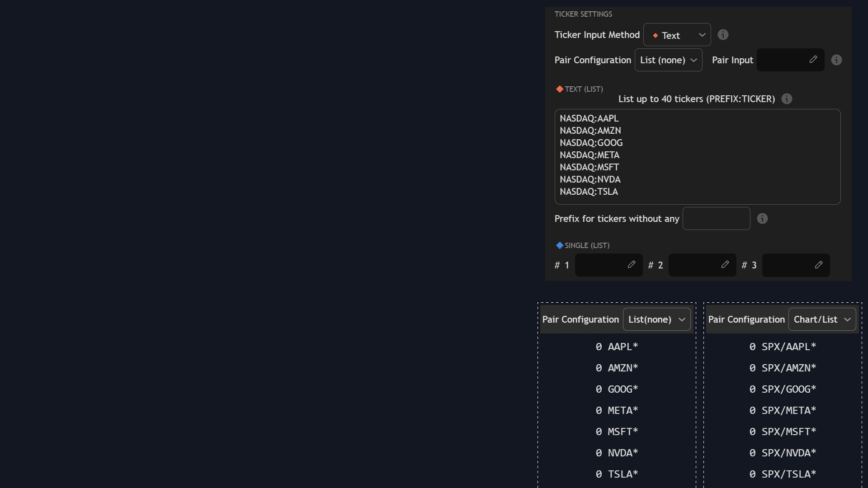Click pencil icon in single ticker #1
The height and width of the screenshot is (488, 868).
coord(632,265)
